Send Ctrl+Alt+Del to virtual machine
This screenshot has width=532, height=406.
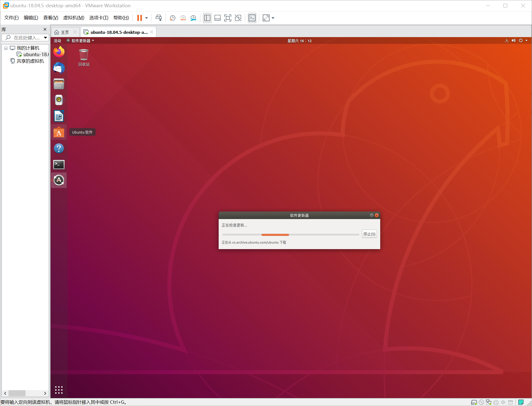tap(159, 18)
